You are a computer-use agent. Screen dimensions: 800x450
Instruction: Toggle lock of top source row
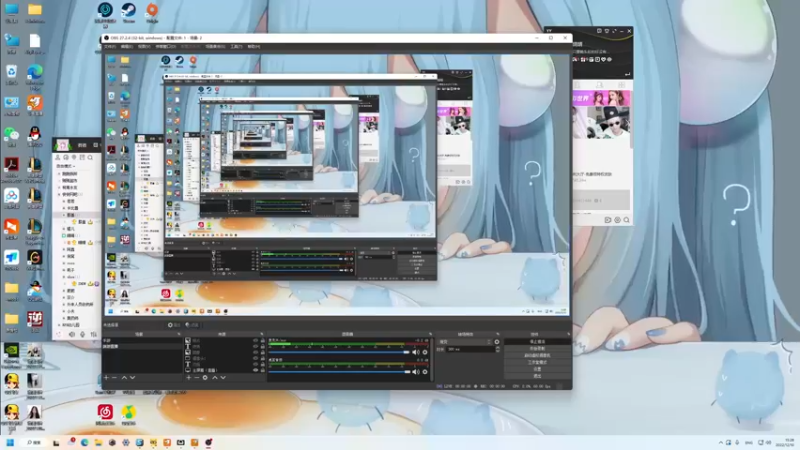coord(263,340)
